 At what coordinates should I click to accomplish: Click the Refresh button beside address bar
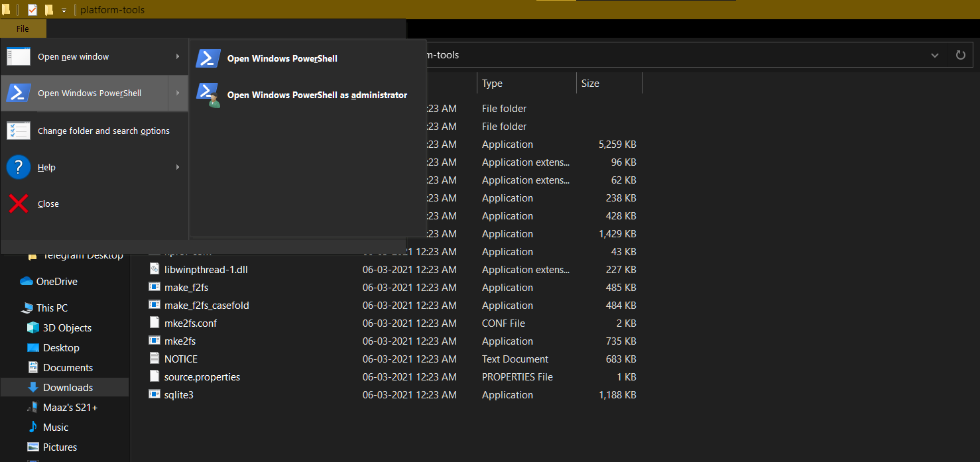point(960,55)
